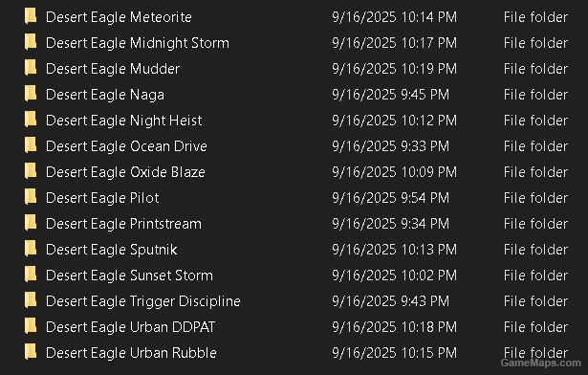Click the Desert Eagle Midnight Storm folder icon
This screenshot has height=375, width=588.
[x=31, y=42]
